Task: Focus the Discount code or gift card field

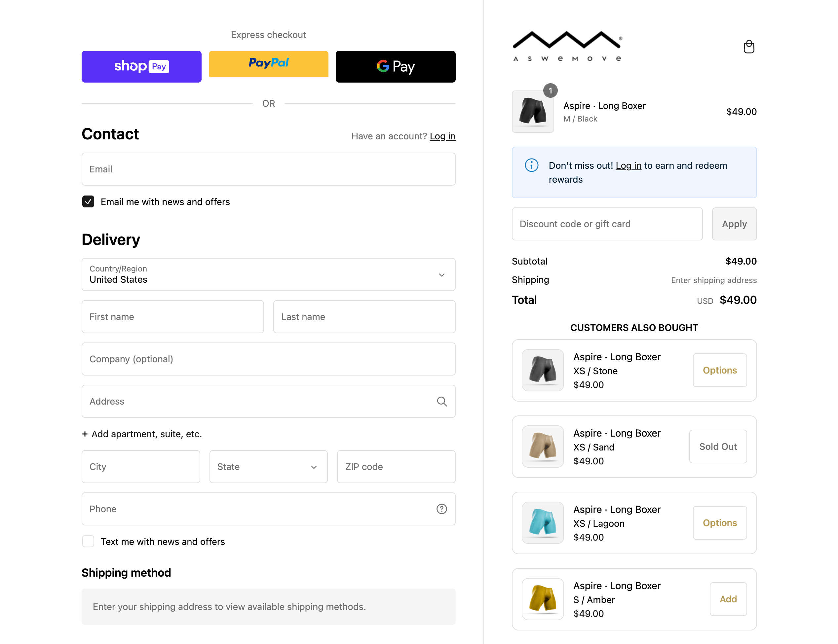Action: point(607,224)
